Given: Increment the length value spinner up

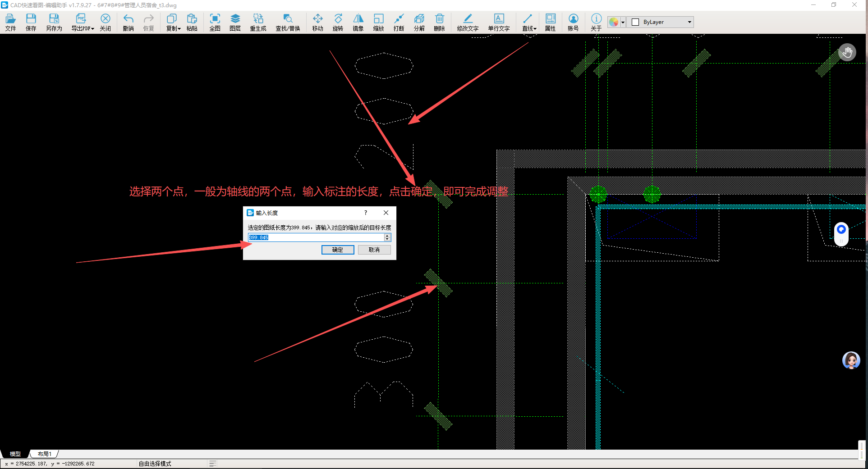Looking at the screenshot, I should pyautogui.click(x=387, y=236).
